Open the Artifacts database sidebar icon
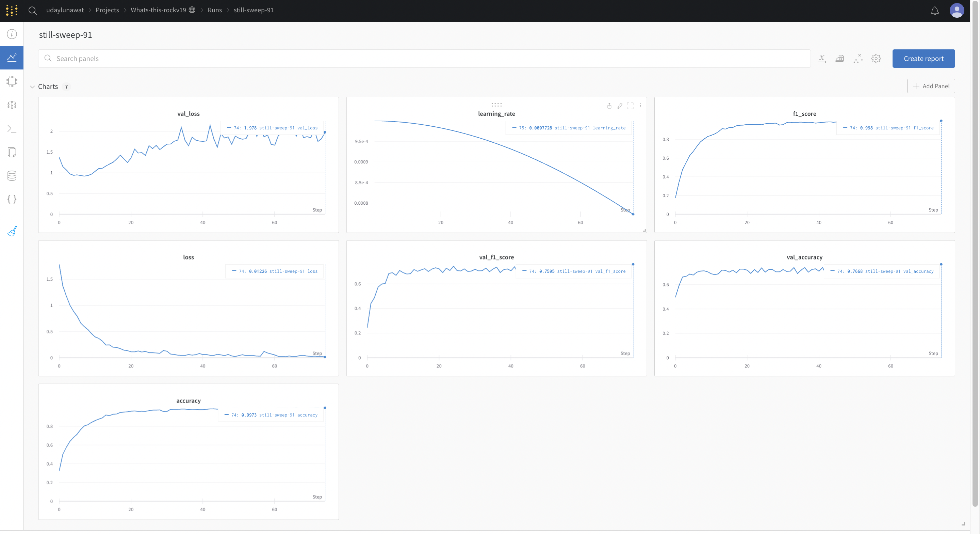980x534 pixels. coord(12,176)
